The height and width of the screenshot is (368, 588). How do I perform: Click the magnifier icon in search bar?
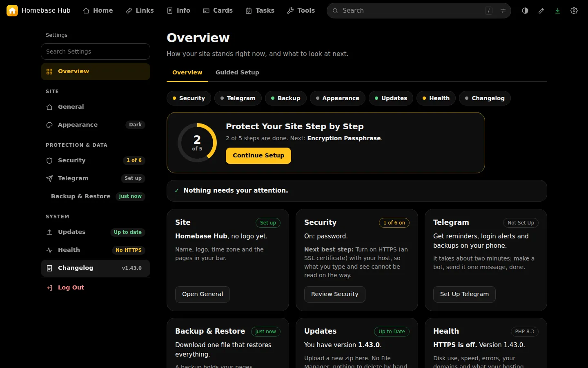[x=335, y=11]
